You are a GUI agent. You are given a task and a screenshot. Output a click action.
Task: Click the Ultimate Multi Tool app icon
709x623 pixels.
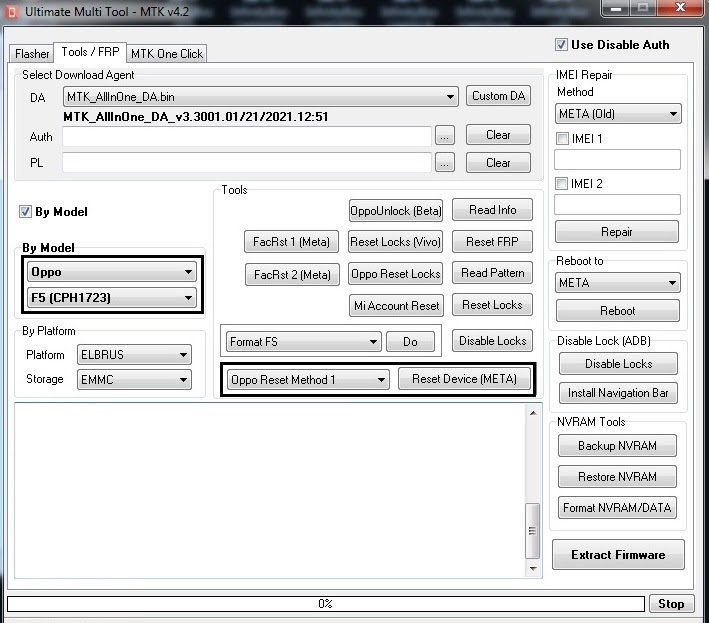click(11, 12)
